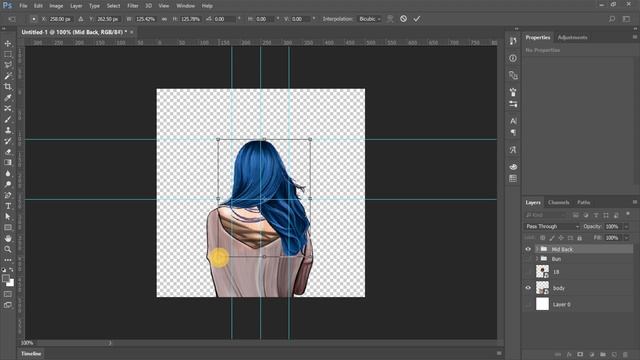
Task: Select the Healing Brush tool
Action: [x=8, y=108]
